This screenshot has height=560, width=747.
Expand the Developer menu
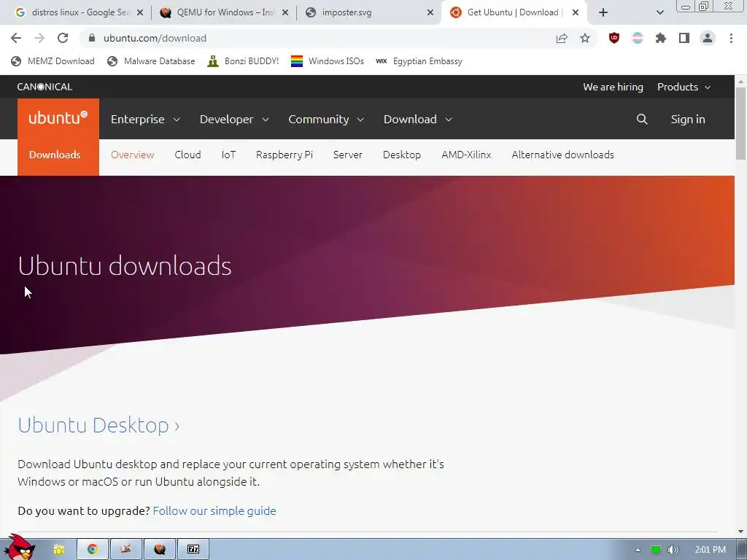[234, 119]
